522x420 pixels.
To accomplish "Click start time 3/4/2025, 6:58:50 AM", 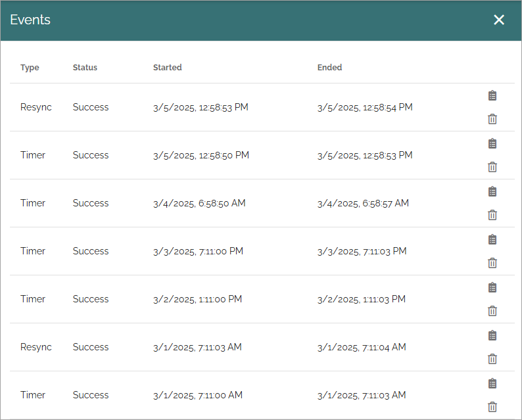I will [x=199, y=203].
